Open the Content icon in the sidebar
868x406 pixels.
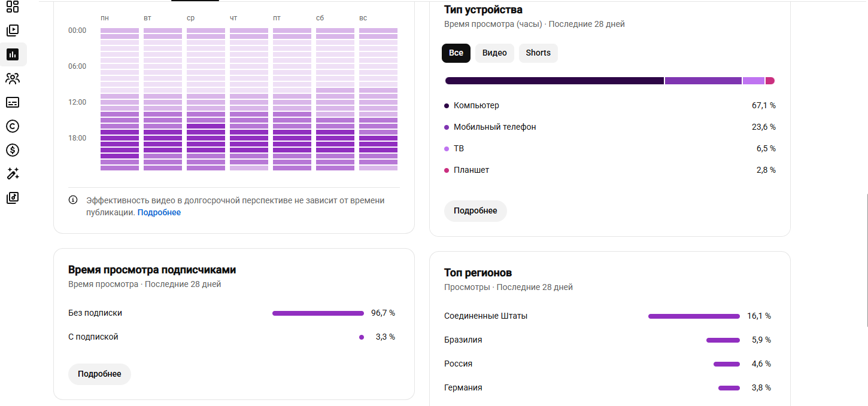(13, 30)
